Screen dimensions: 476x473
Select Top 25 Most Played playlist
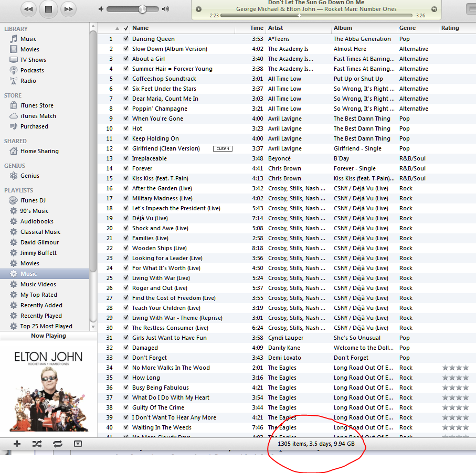click(46, 326)
